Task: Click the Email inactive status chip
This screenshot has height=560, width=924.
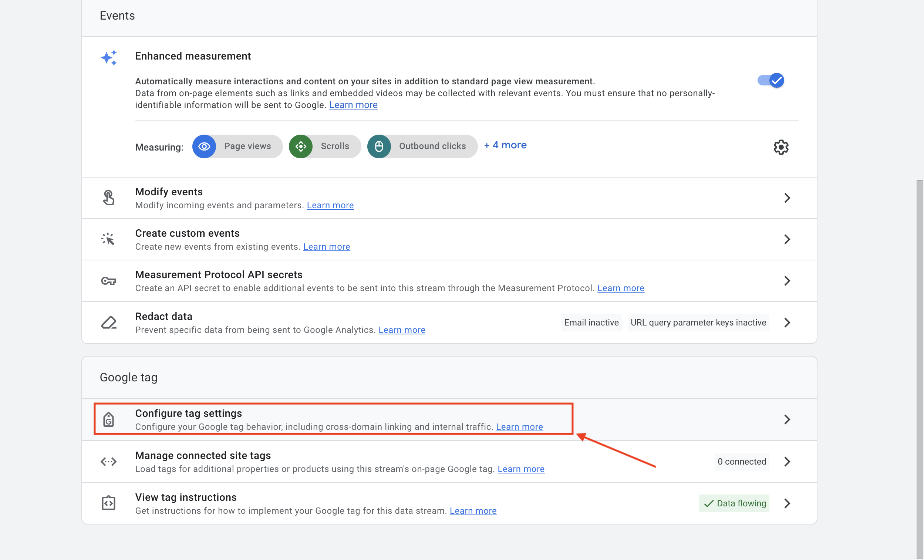Action: pyautogui.click(x=591, y=323)
